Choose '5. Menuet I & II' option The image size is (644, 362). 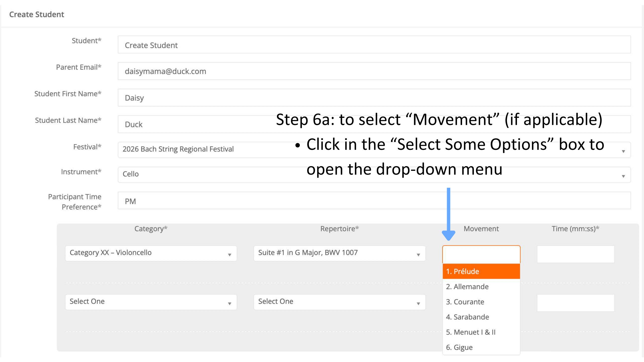481,332
